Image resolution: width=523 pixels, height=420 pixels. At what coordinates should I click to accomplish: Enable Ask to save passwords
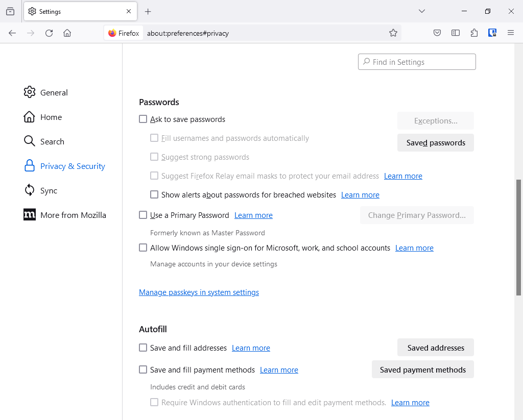click(x=143, y=119)
